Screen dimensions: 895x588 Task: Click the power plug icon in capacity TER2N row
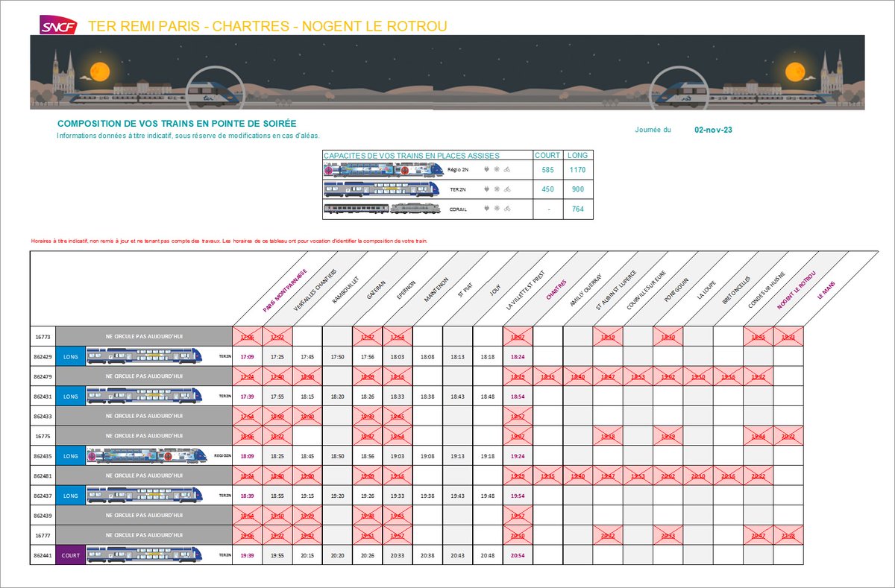pyautogui.click(x=486, y=189)
